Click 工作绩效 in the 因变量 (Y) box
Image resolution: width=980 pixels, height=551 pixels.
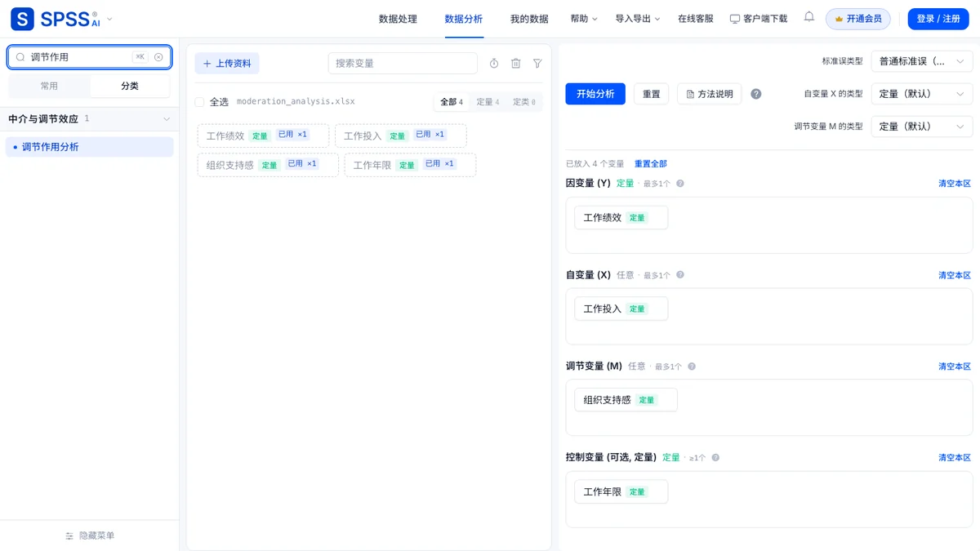pos(621,218)
